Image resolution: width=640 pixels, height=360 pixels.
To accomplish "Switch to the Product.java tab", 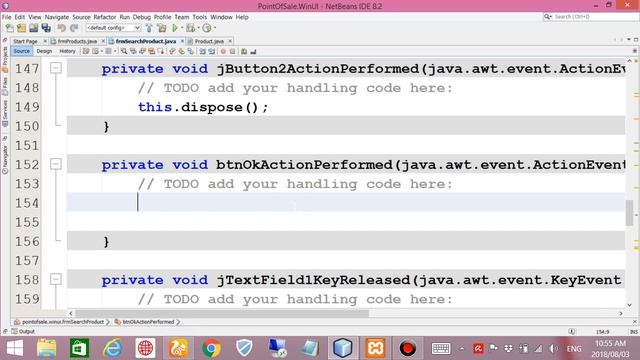I will tap(209, 41).
